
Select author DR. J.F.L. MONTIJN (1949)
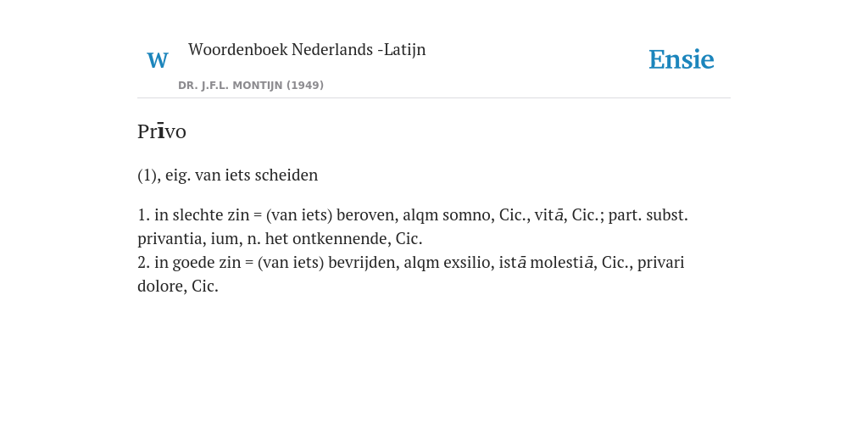click(251, 86)
